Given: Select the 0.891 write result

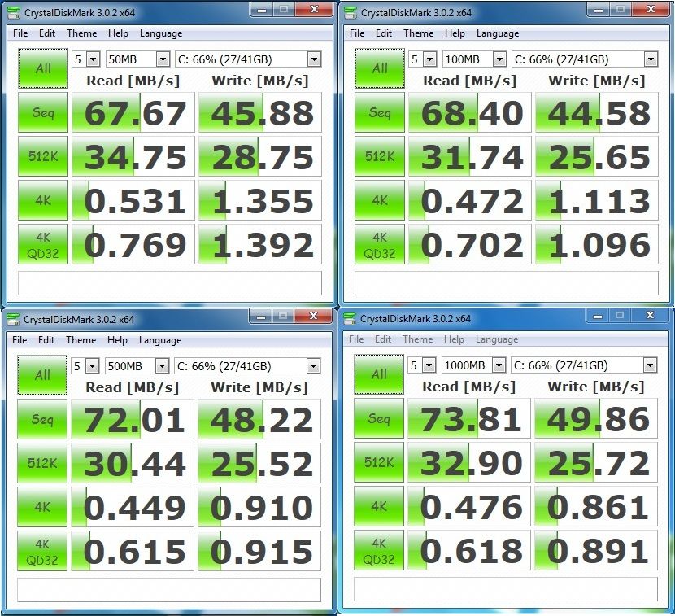Looking at the screenshot, I should click(596, 550).
